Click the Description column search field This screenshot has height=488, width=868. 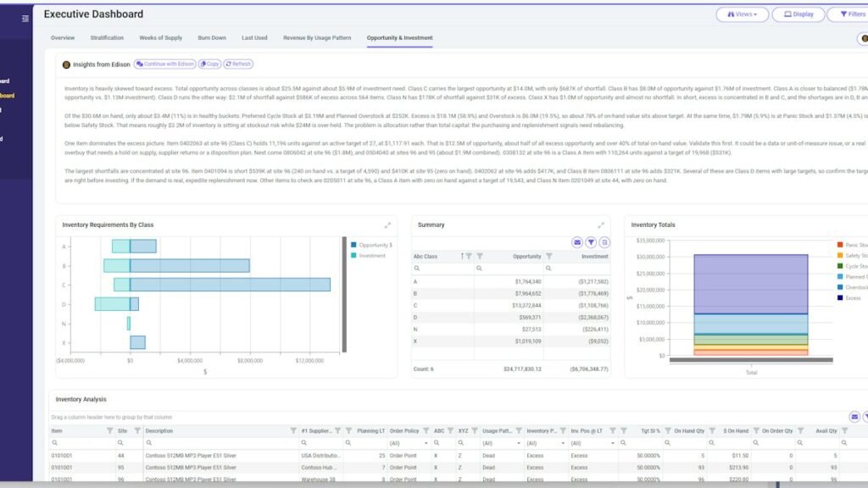(x=220, y=443)
